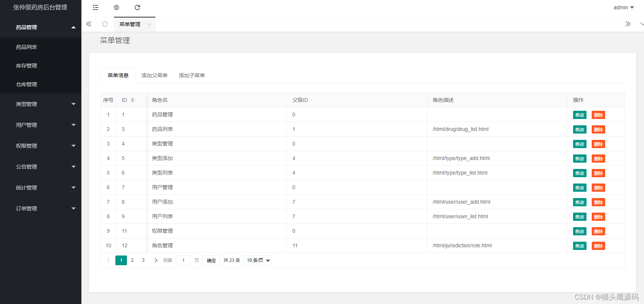Collapse the 药品管理 sidebar menu

[41, 27]
